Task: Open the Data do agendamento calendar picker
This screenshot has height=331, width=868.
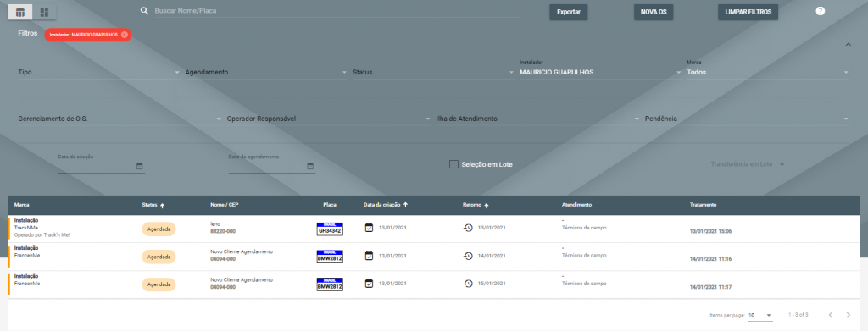Action: (310, 166)
